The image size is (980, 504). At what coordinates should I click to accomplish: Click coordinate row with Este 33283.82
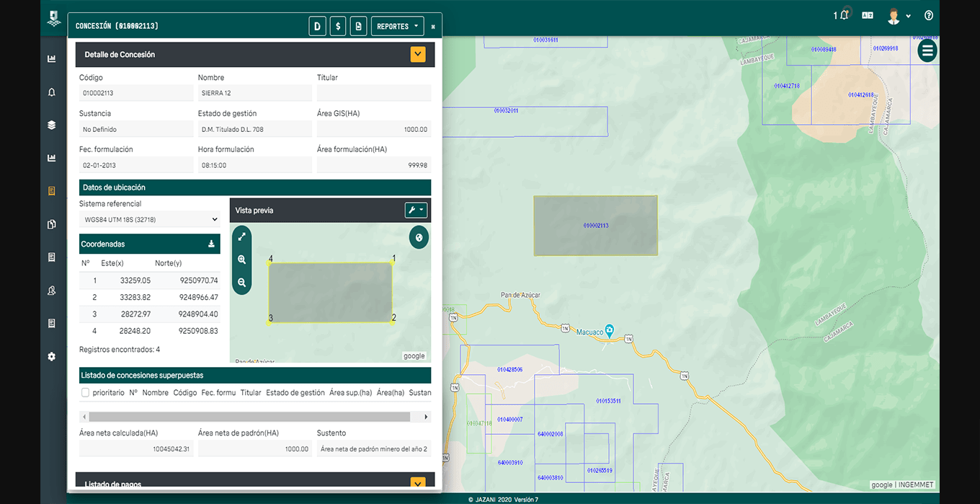click(x=150, y=297)
